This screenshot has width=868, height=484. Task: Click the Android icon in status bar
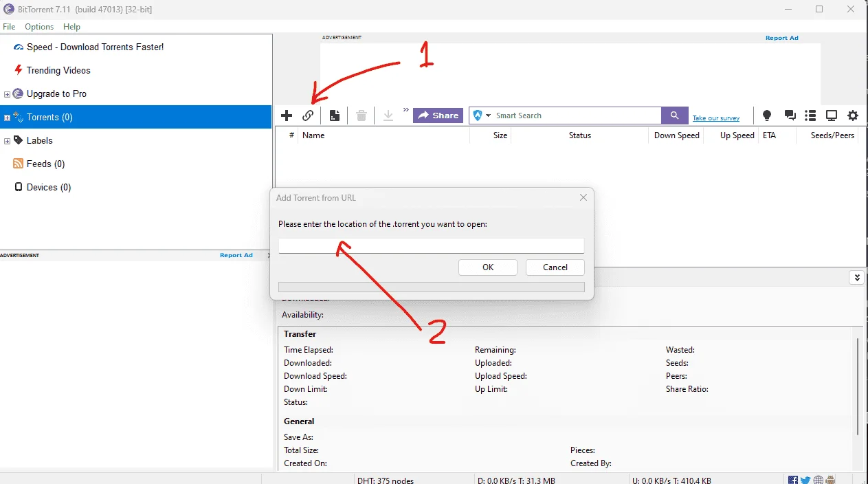[x=830, y=480]
